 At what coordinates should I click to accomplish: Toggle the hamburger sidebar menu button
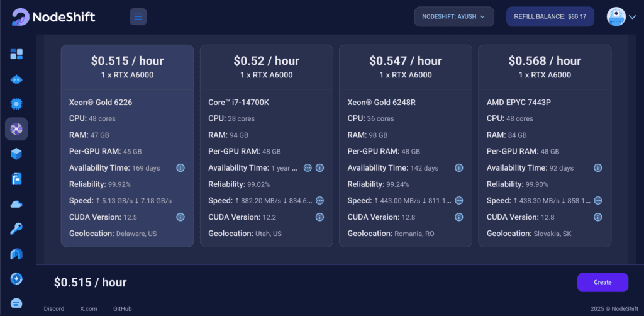click(x=138, y=17)
